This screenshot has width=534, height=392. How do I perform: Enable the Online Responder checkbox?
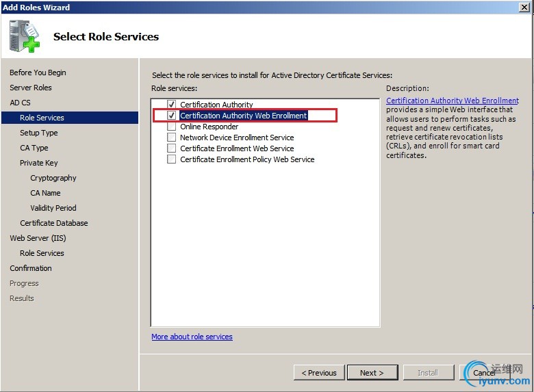click(172, 127)
